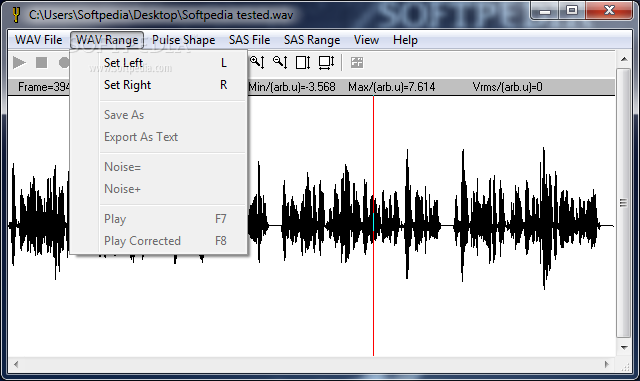Click the key application icon in title bar
The width and height of the screenshot is (640, 381).
[x=16, y=15]
